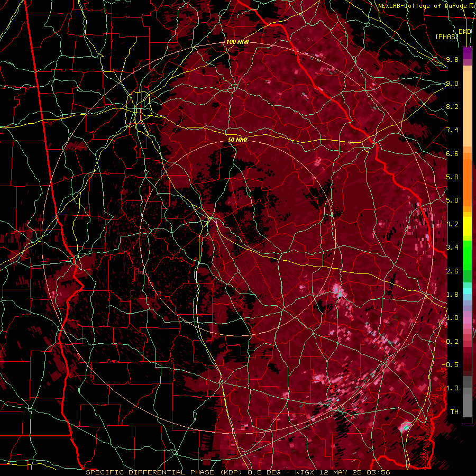Select the pink band of the color bar
This screenshot has height=476, width=476.
(x=467, y=321)
